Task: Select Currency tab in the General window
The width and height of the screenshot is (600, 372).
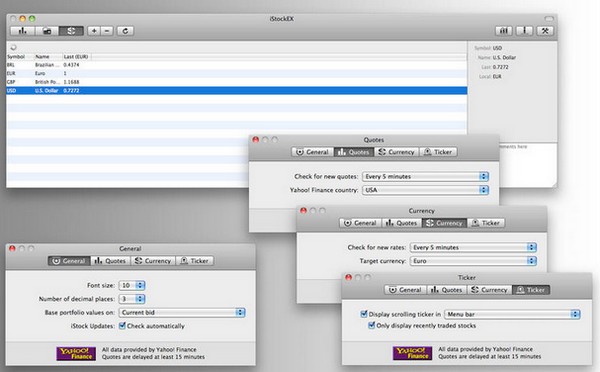Action: [153, 261]
